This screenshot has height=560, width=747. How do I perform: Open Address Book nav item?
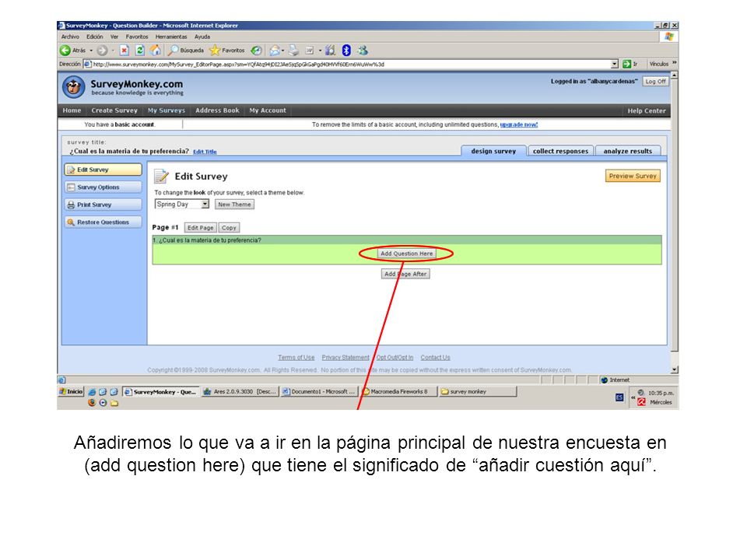click(x=217, y=110)
